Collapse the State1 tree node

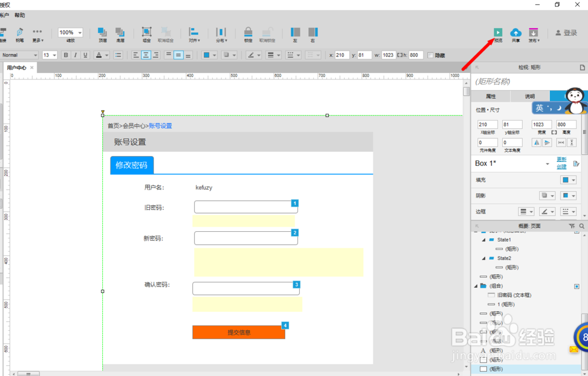(483, 240)
